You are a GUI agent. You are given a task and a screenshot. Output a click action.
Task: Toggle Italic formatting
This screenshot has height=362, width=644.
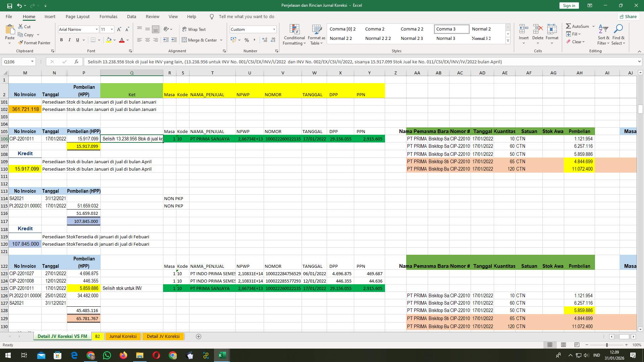click(x=69, y=40)
